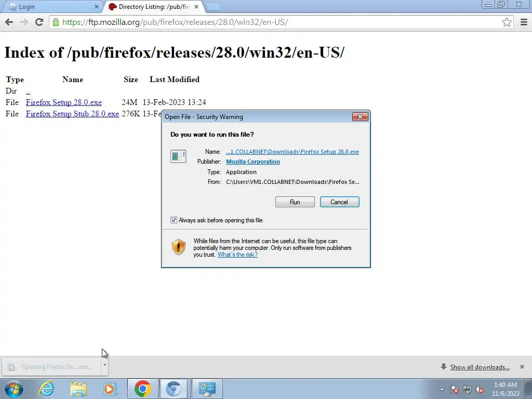Click the download arrow icon beside Show all downloads
Image resolution: width=532 pixels, height=399 pixels.
point(443,367)
